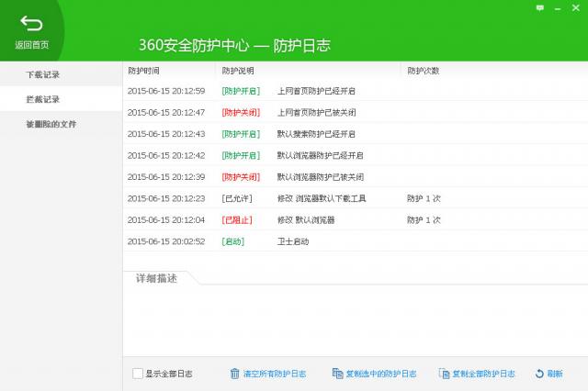
Task: Open the feedback message icon in title bar
Action: [538, 6]
